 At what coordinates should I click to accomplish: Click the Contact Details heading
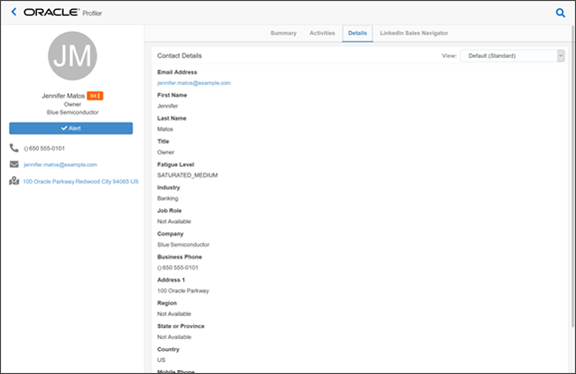click(x=179, y=56)
